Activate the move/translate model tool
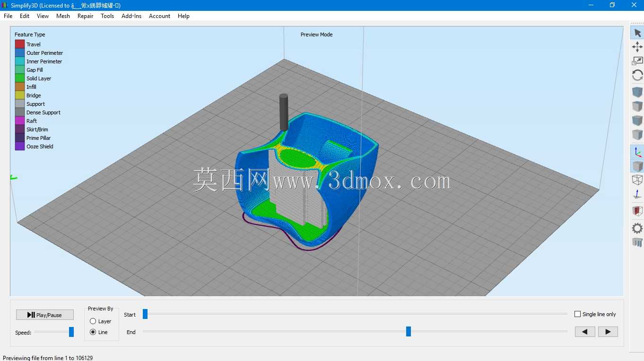Viewport: 644px width, 361px height. tap(637, 47)
